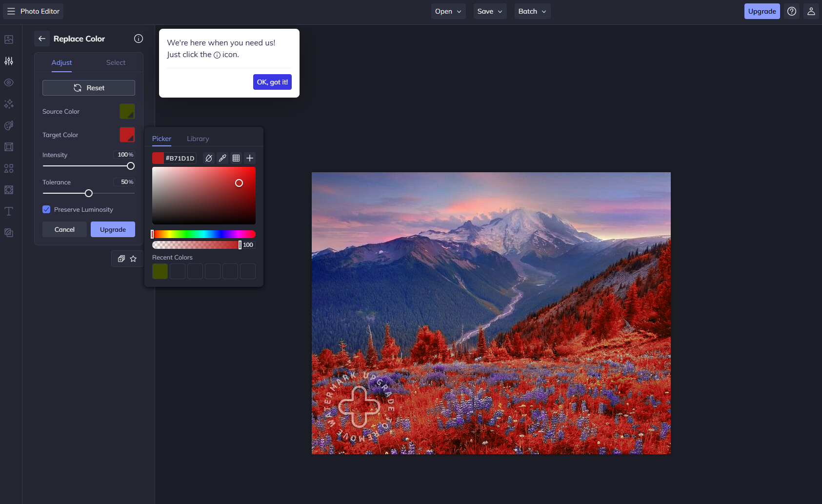Go back using the arrow beside Replace Color
This screenshot has height=504, width=822.
42,39
